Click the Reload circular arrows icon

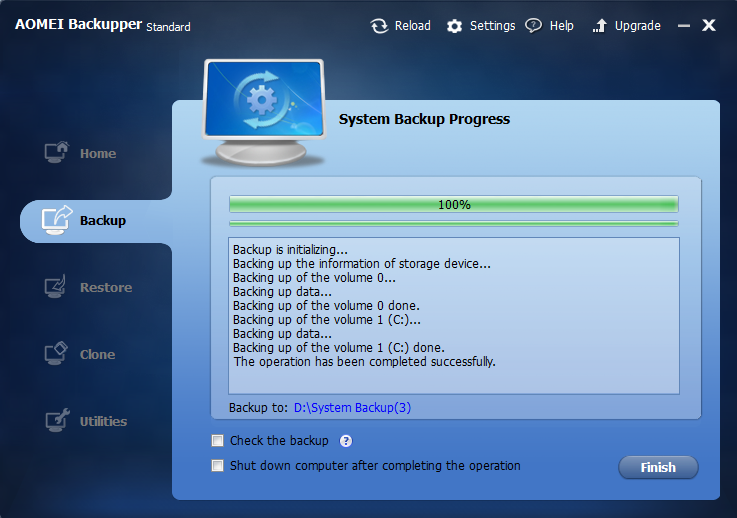pyautogui.click(x=379, y=26)
